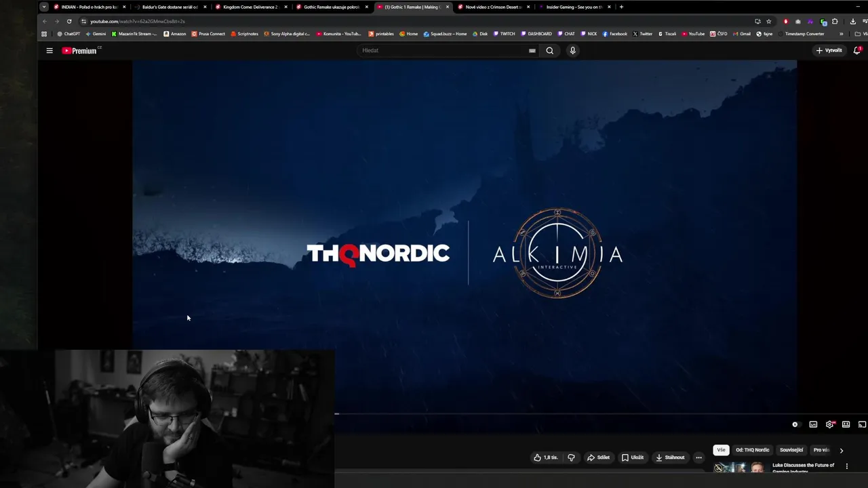
Task: Click the Uložit save button
Action: (633, 457)
